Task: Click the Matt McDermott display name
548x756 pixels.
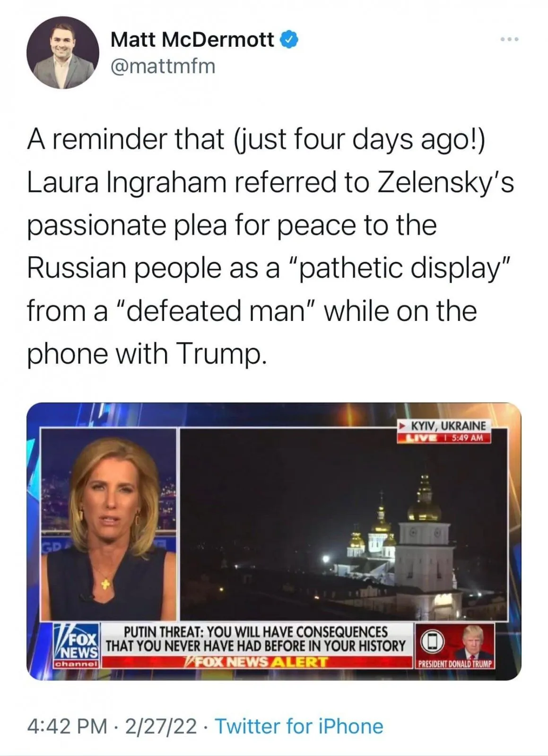Action: point(192,40)
